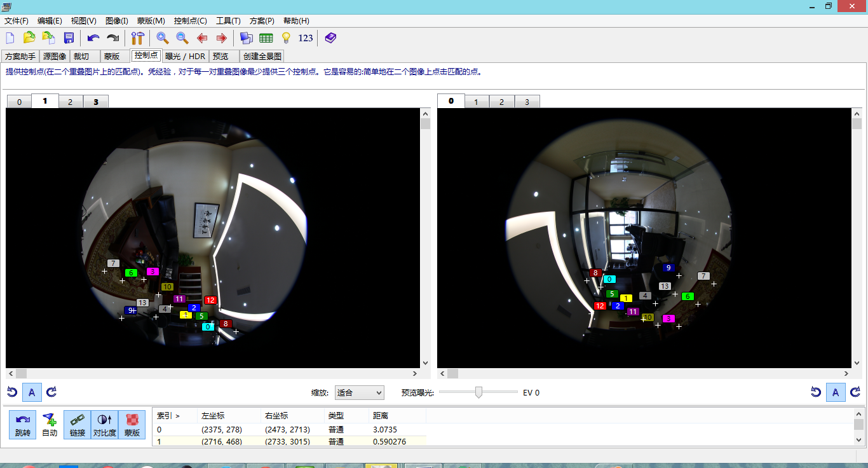Click left pane horizontal scrollbar right arrow
The image size is (868, 468).
(x=415, y=374)
